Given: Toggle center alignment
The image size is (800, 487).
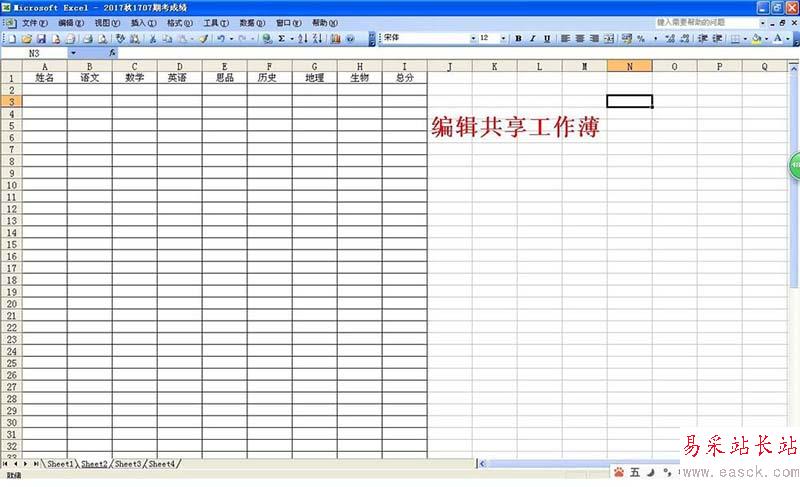Looking at the screenshot, I should tap(580, 38).
